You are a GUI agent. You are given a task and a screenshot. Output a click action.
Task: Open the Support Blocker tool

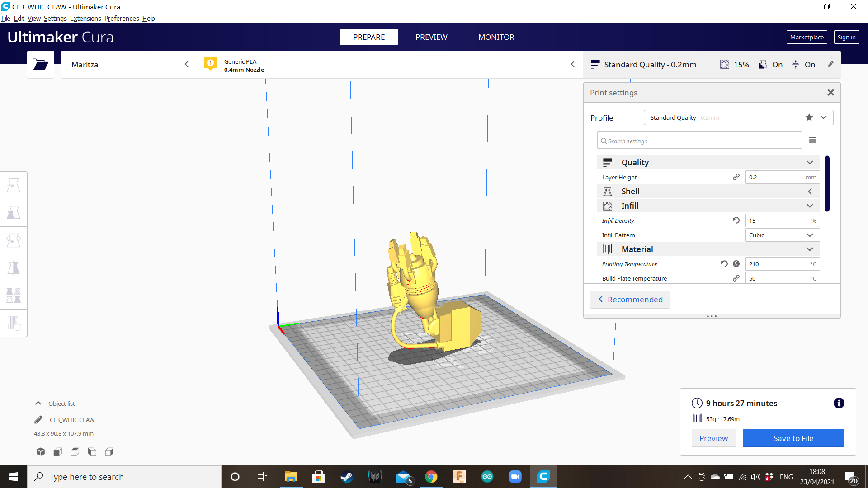coord(14,323)
